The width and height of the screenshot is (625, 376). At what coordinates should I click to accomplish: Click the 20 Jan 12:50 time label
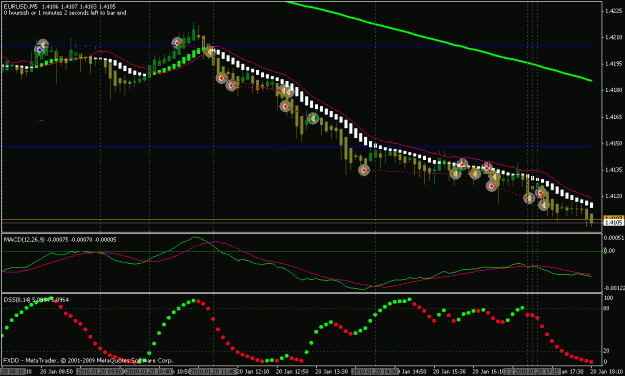click(x=292, y=372)
